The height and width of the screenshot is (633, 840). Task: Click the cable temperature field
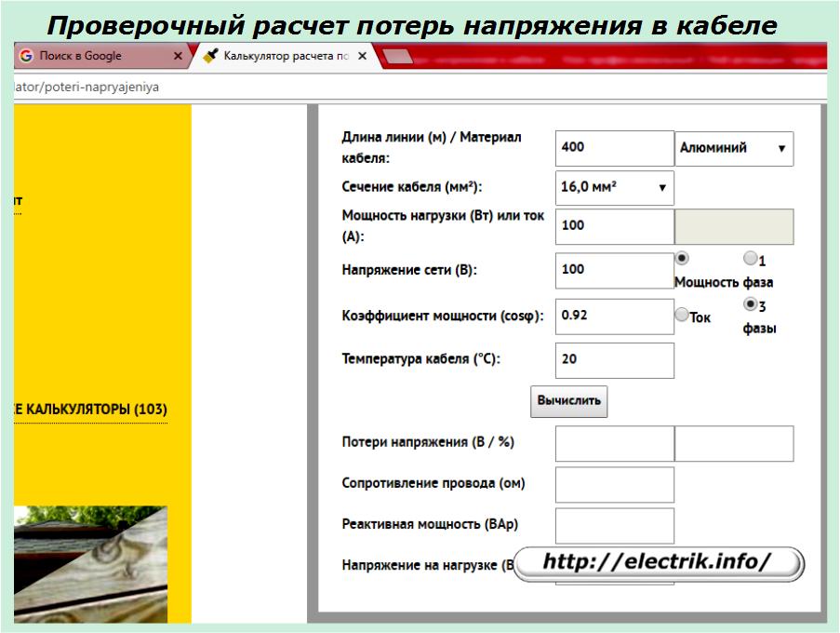coord(614,360)
